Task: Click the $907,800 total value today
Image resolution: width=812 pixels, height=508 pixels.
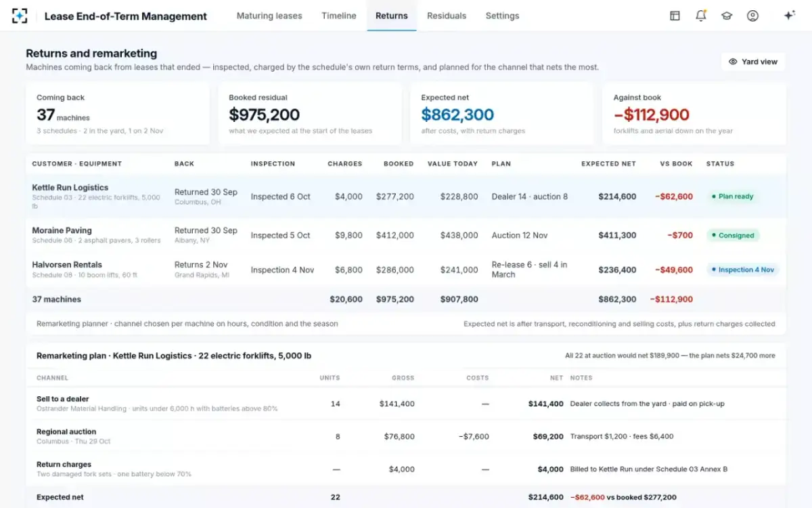Action: (459, 299)
